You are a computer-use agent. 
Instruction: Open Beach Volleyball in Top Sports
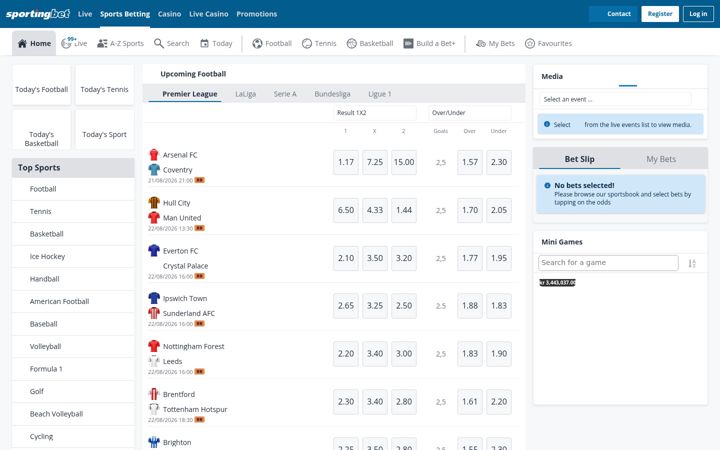coord(73,414)
